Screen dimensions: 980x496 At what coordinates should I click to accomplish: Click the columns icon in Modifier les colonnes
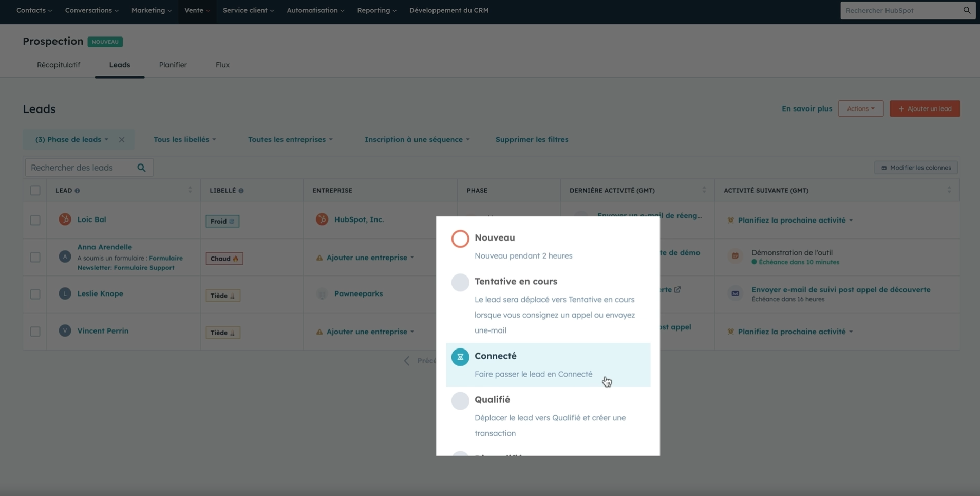[884, 168]
